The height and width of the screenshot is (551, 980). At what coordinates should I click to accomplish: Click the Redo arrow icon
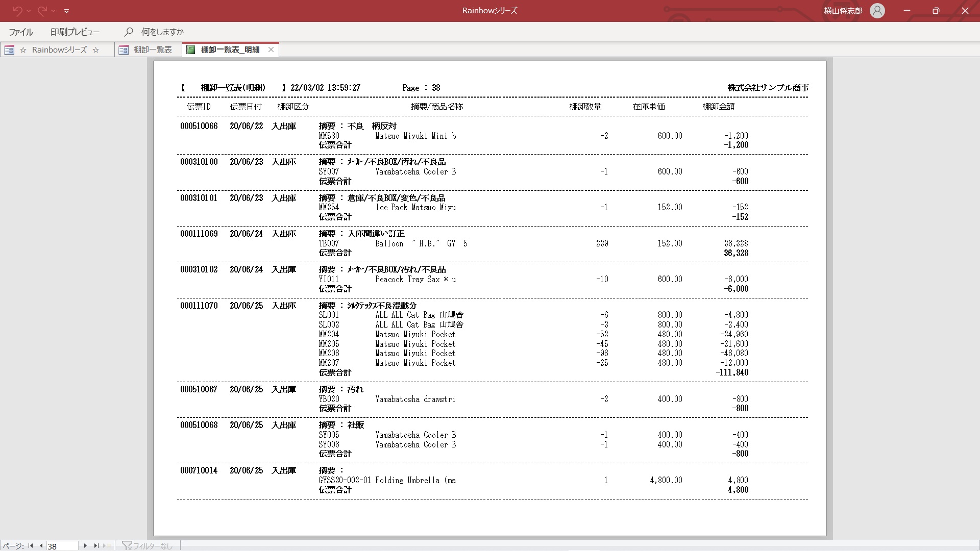(42, 11)
